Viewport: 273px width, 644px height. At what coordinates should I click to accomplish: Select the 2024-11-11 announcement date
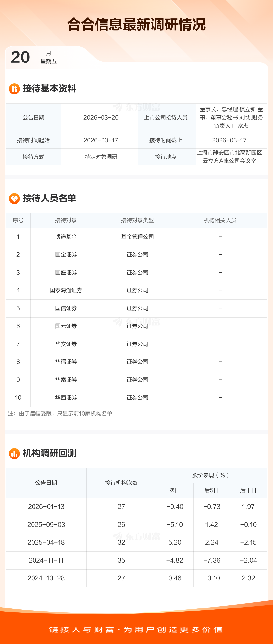point(46,560)
